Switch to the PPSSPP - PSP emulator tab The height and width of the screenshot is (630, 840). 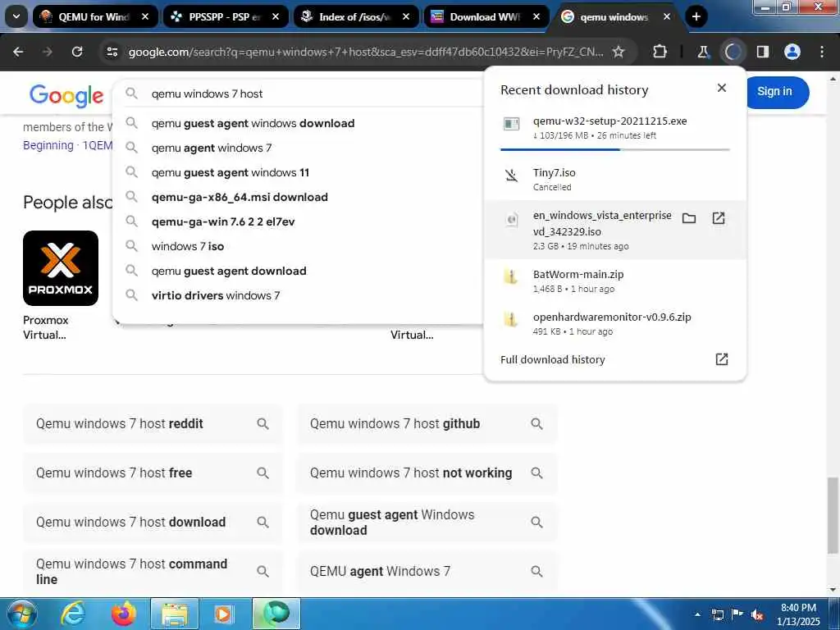(225, 16)
